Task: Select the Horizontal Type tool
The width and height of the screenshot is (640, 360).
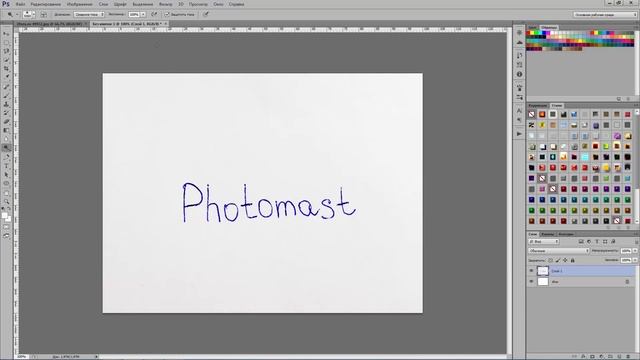Action: pyautogui.click(x=6, y=166)
